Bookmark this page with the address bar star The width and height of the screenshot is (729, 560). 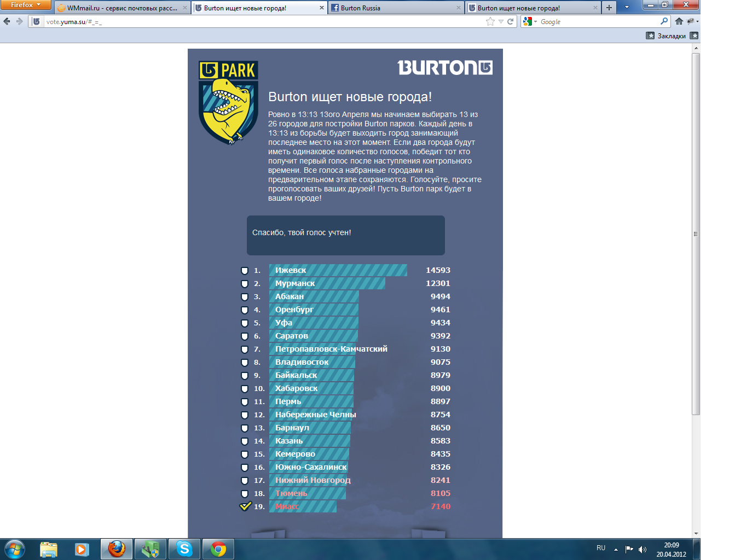490,21
